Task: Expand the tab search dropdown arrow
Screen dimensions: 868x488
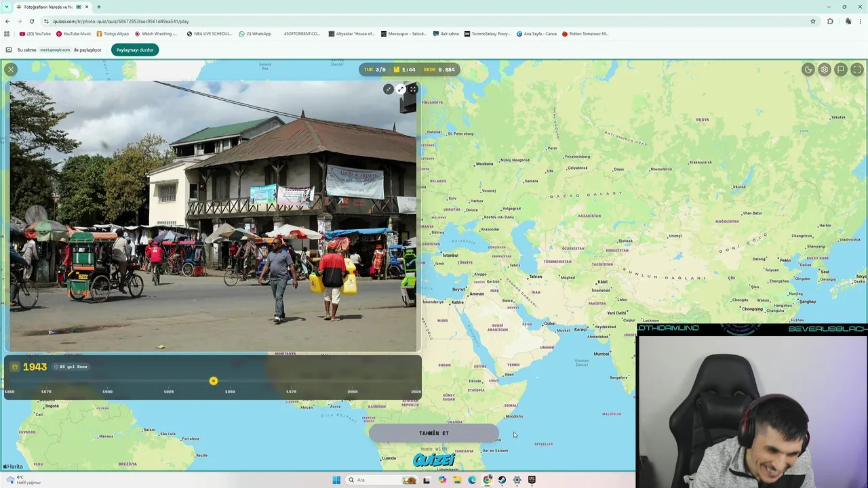Action: pos(6,7)
